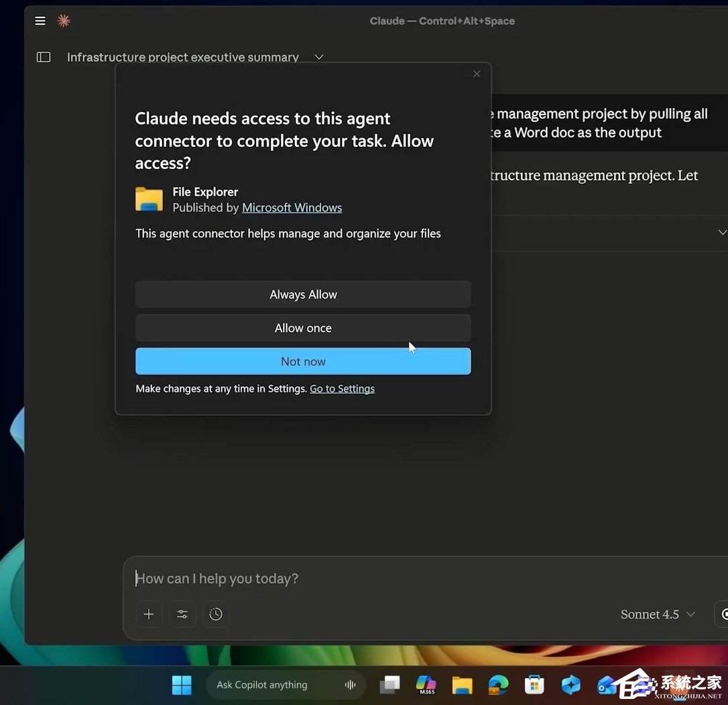Click the Claude starburst logo icon

tap(64, 20)
